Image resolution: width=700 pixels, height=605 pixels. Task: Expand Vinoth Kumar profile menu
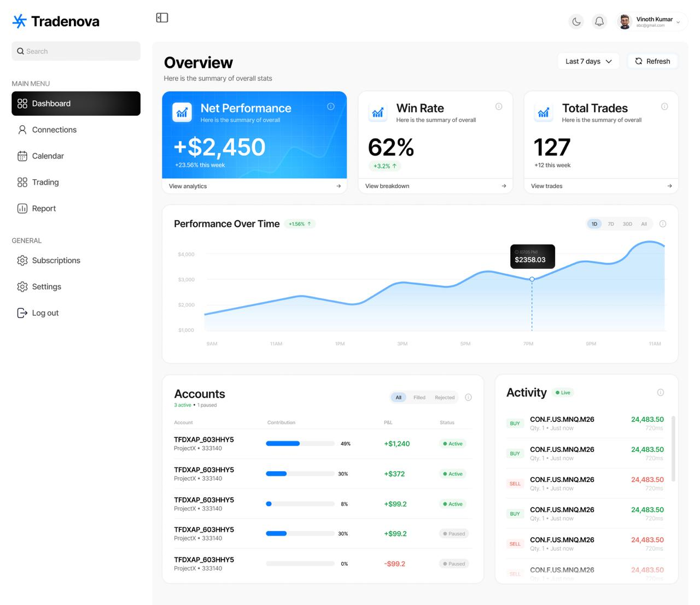tap(678, 22)
